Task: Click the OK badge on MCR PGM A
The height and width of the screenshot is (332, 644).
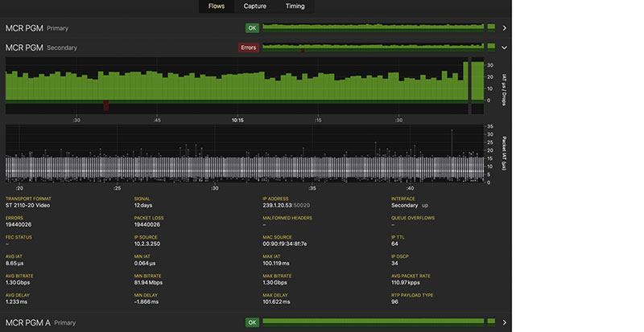Action: [253, 322]
